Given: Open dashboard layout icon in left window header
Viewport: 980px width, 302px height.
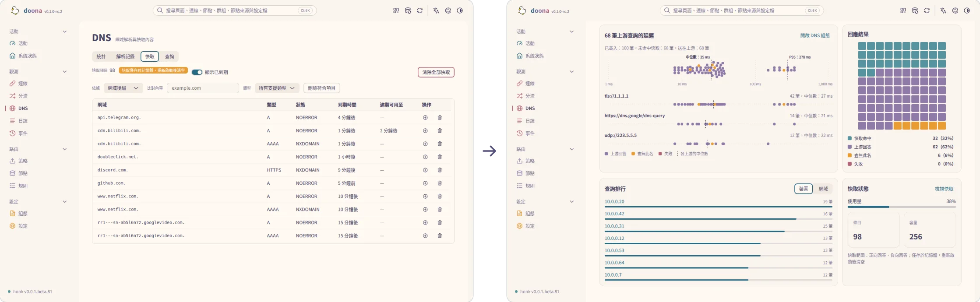Looking at the screenshot, I should pyautogui.click(x=396, y=11).
